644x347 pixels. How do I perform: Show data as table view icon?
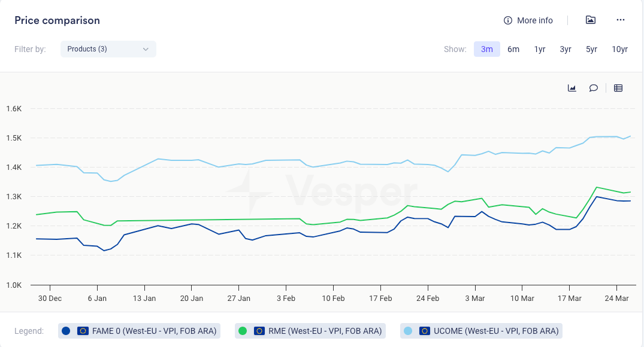(x=618, y=88)
